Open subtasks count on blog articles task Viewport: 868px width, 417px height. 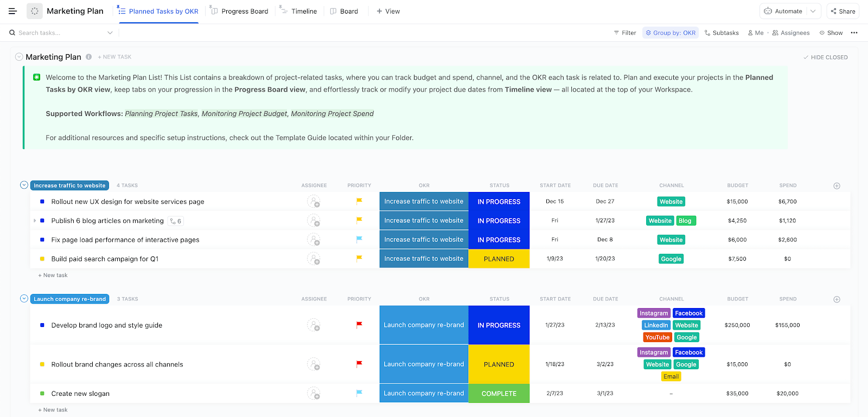[x=176, y=221]
